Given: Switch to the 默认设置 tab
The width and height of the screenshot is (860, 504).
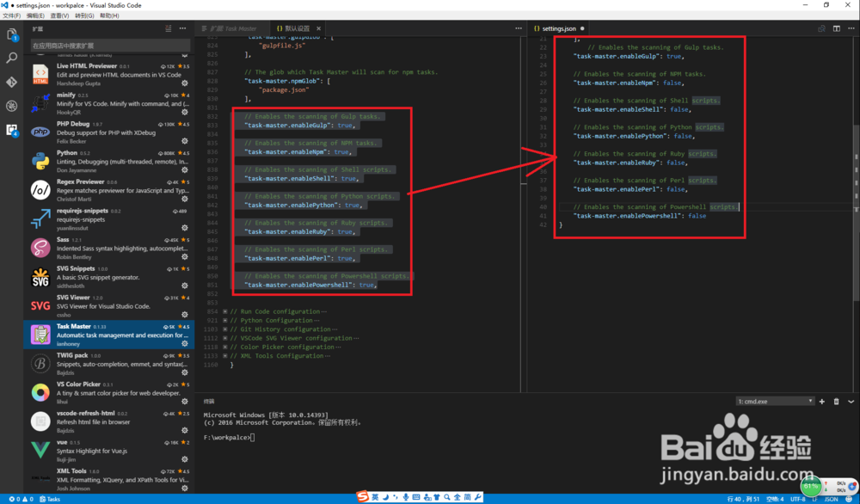Looking at the screenshot, I should (296, 28).
